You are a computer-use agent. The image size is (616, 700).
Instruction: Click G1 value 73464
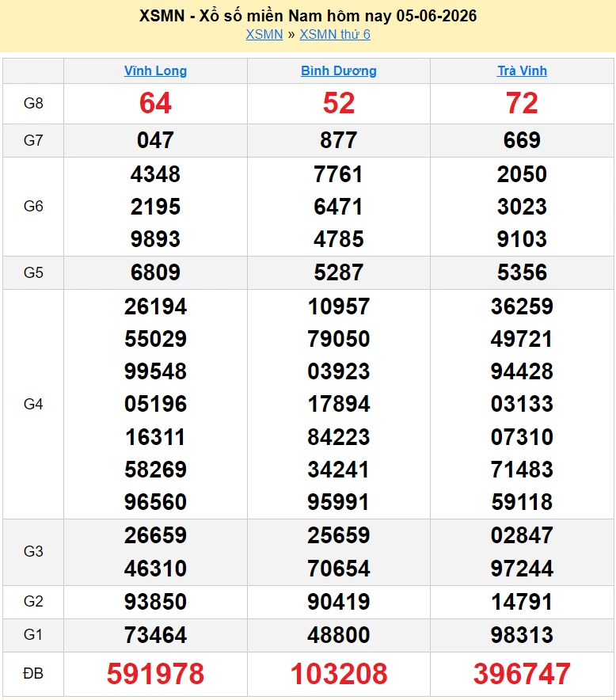pyautogui.click(x=155, y=635)
